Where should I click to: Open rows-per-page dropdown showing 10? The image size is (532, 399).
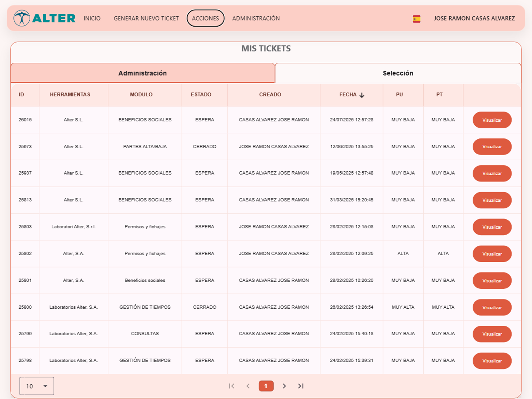coord(37,386)
